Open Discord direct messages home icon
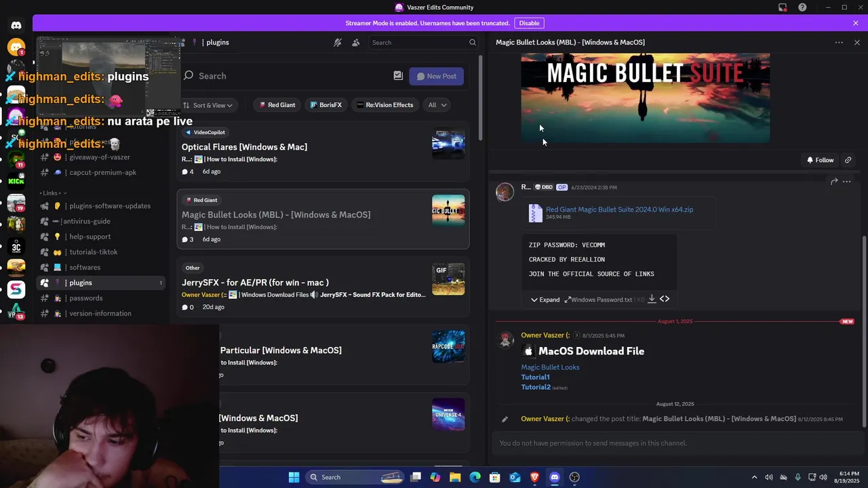 pyautogui.click(x=16, y=25)
